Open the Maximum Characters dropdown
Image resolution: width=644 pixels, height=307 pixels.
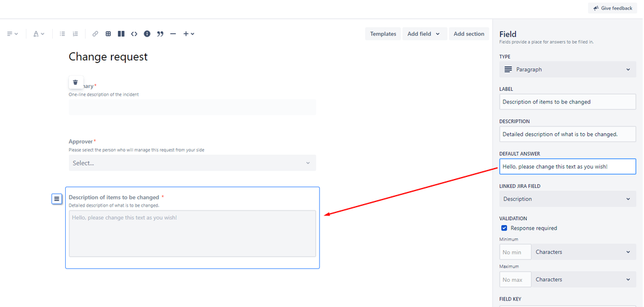[583, 279]
